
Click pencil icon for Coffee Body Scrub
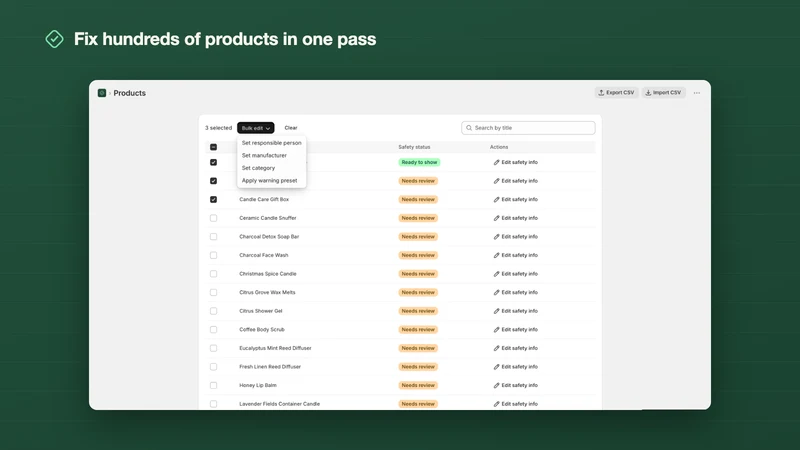pyautogui.click(x=496, y=330)
